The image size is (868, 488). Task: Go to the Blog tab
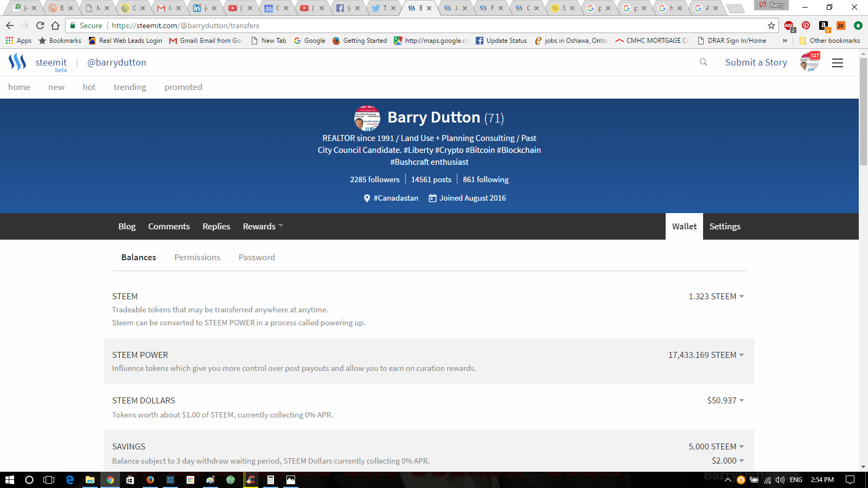click(127, 227)
